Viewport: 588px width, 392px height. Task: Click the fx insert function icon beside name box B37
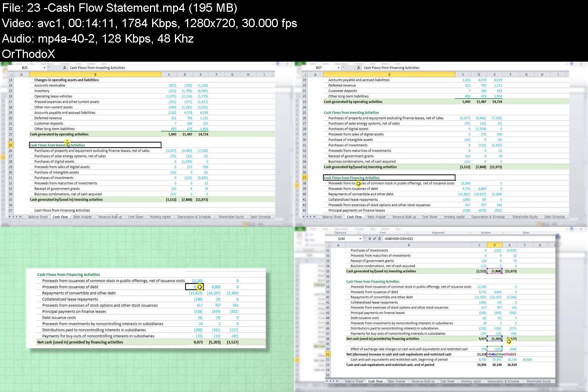(359, 68)
